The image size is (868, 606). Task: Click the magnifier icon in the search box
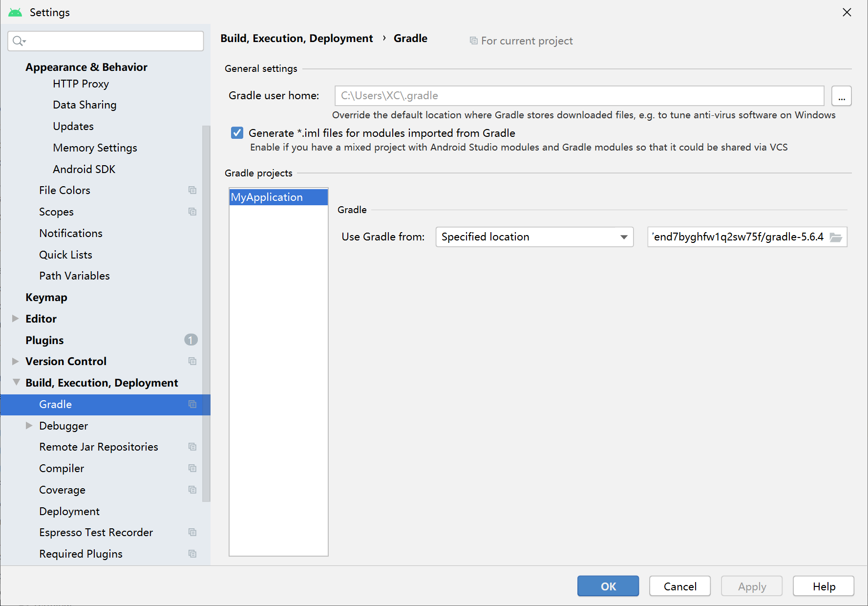pos(19,41)
